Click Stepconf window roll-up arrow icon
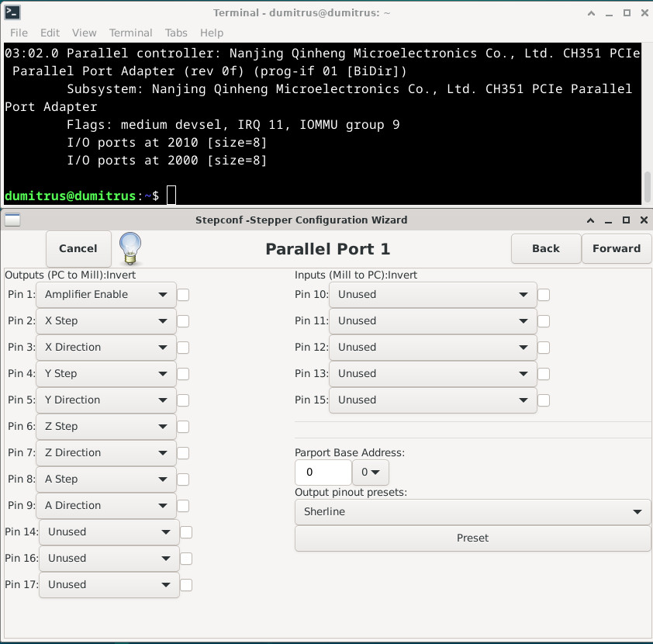 591,220
